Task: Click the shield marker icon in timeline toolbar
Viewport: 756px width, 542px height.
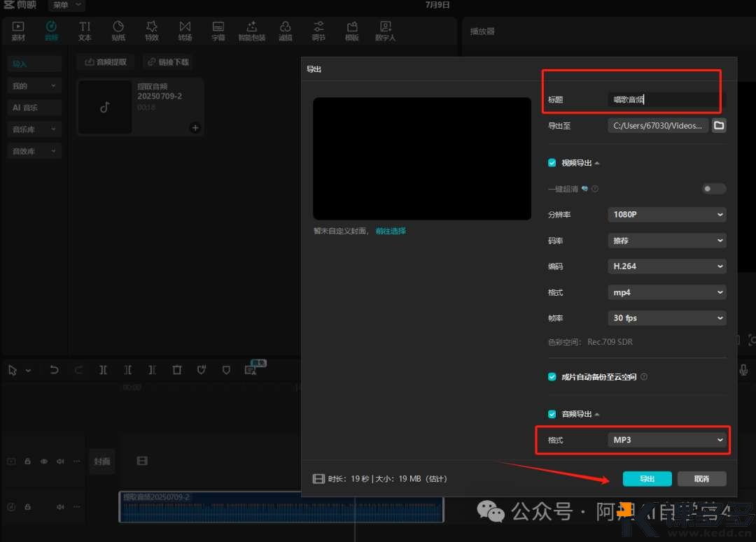Action: [226, 370]
